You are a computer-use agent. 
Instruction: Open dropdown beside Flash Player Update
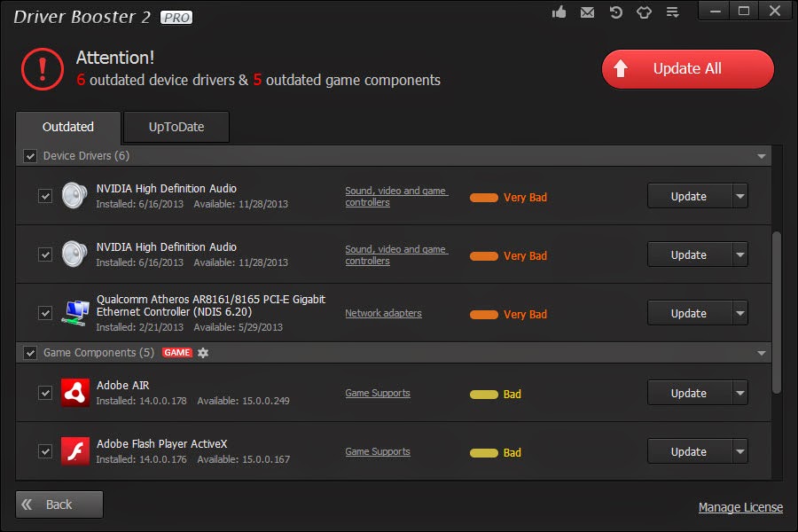point(740,451)
